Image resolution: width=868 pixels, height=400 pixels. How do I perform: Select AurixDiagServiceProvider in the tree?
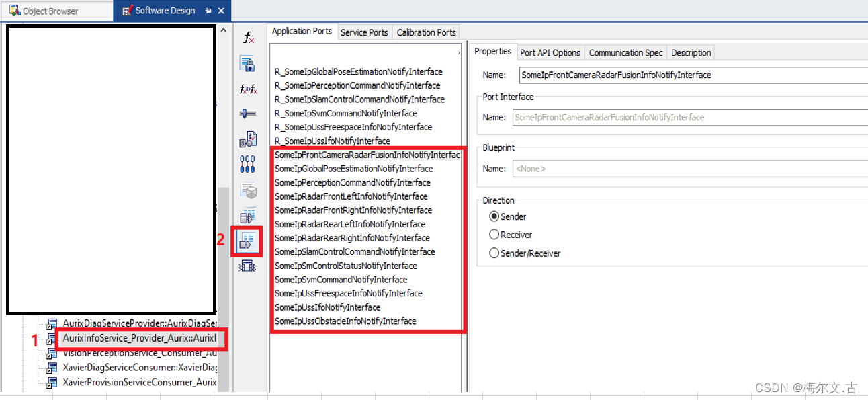coord(134,323)
